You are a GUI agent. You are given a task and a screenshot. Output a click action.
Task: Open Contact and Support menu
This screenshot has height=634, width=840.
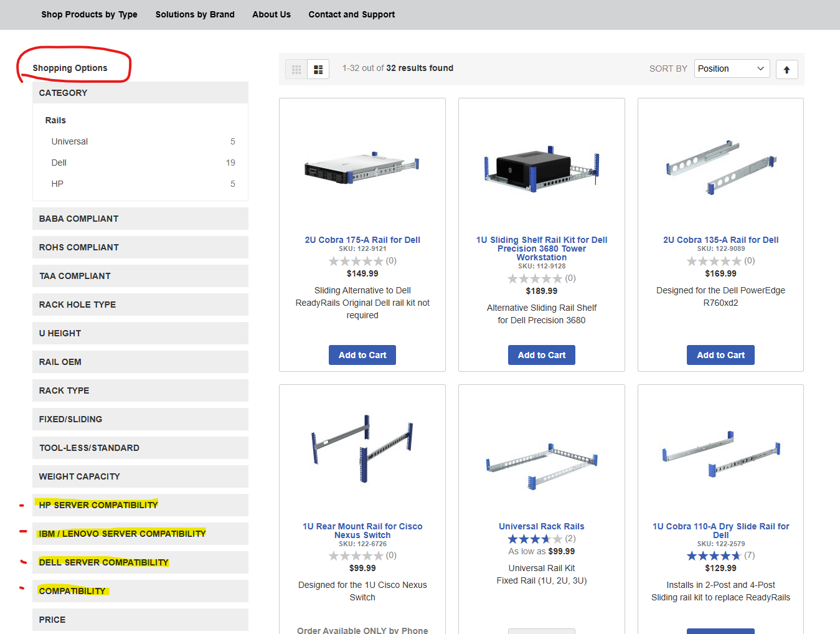click(x=352, y=14)
